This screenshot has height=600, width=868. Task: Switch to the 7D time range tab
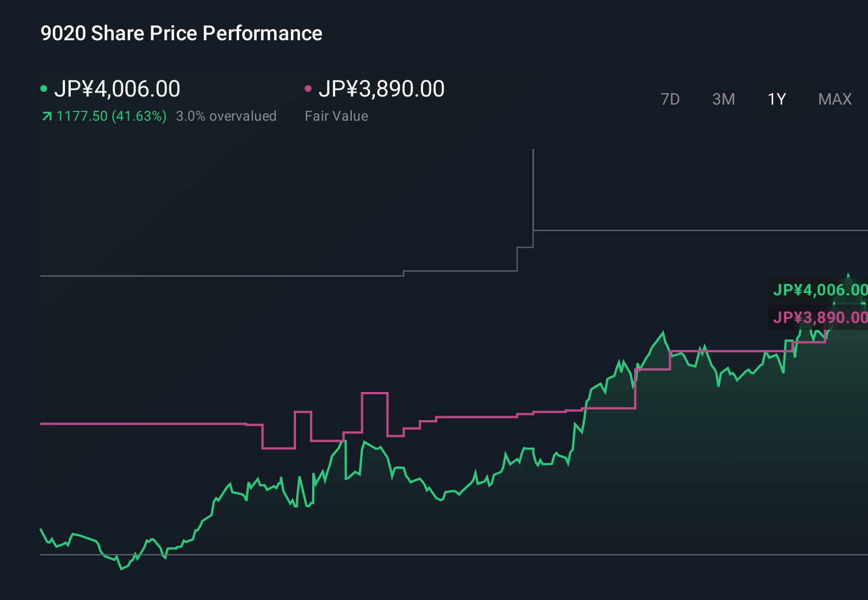tap(670, 99)
